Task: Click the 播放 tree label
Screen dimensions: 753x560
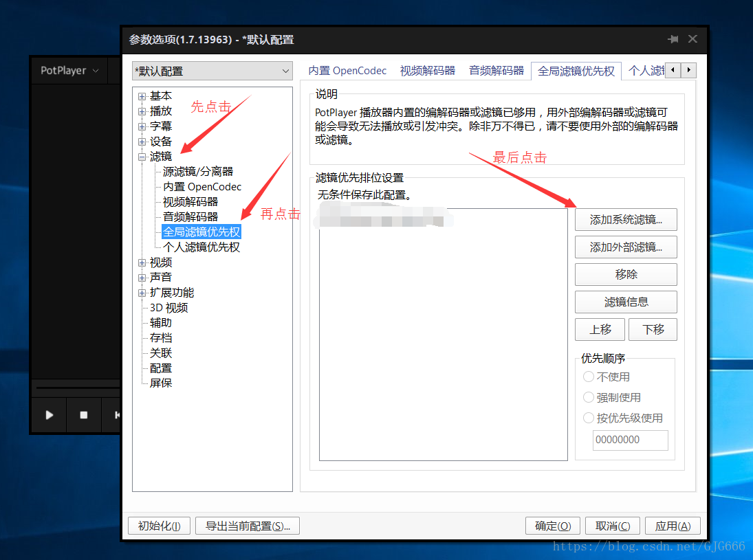Action: (x=160, y=111)
